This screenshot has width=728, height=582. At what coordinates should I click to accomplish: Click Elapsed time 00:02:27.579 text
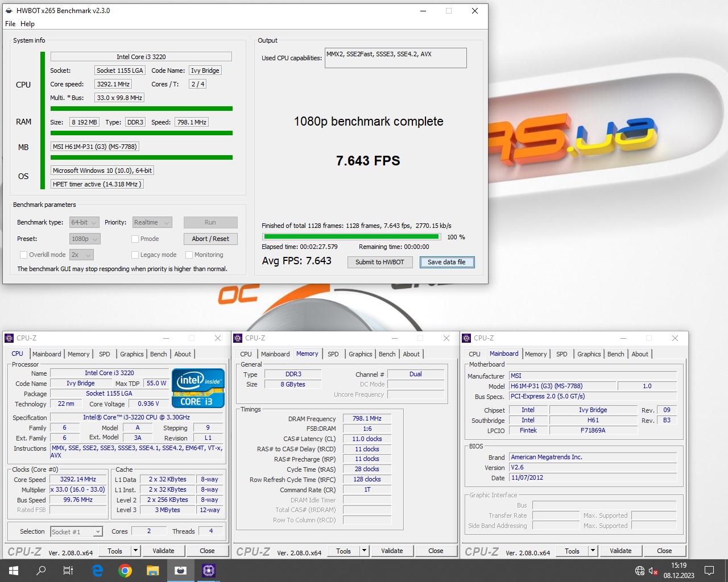pos(300,247)
